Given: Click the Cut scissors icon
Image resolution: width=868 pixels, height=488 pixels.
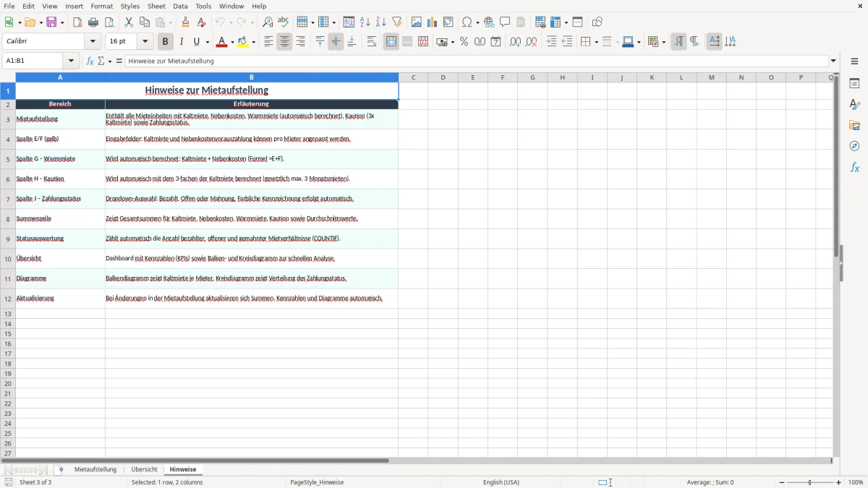Looking at the screenshot, I should [129, 22].
